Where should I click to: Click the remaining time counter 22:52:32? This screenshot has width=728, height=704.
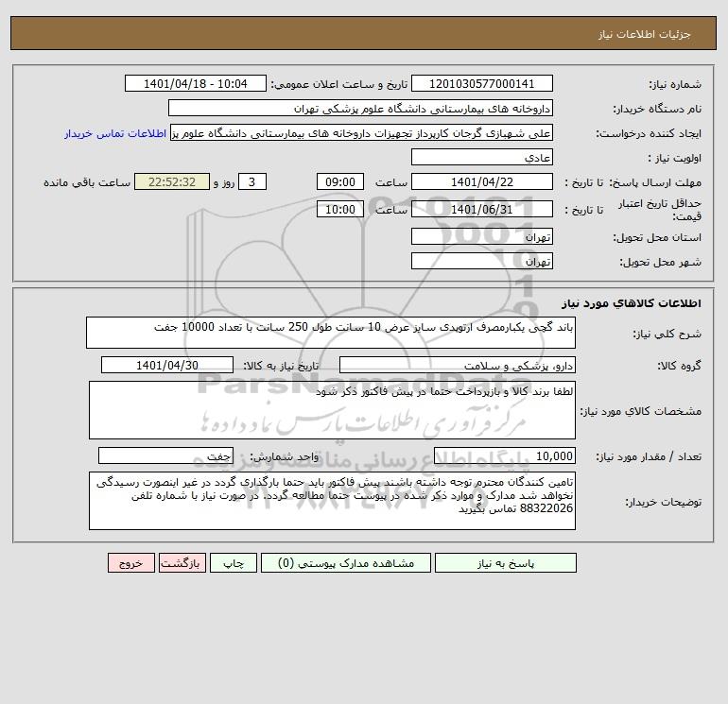pos(172,182)
